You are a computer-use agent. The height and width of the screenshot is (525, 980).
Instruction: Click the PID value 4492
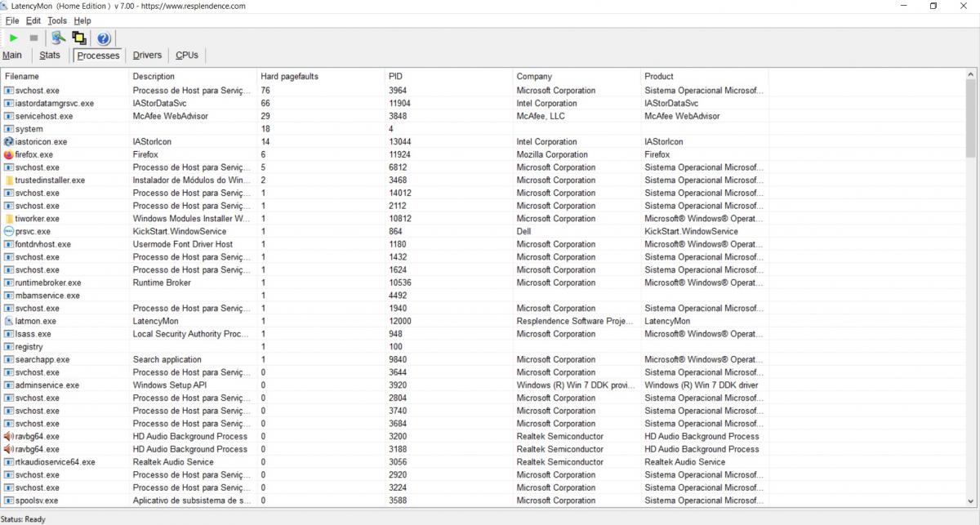click(398, 296)
